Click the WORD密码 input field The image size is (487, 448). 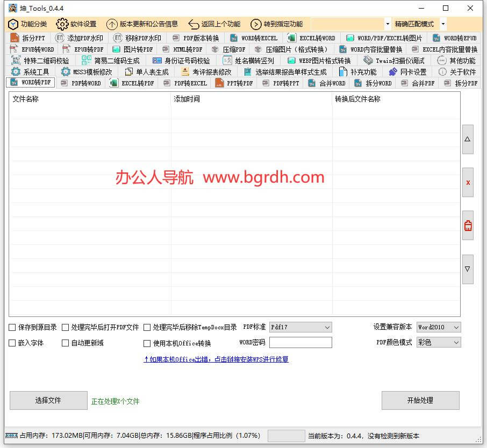tap(300, 343)
